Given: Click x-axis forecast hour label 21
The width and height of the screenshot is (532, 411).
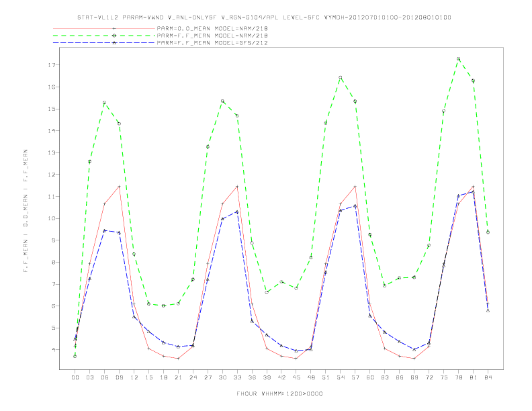Looking at the screenshot, I should pos(178,377).
